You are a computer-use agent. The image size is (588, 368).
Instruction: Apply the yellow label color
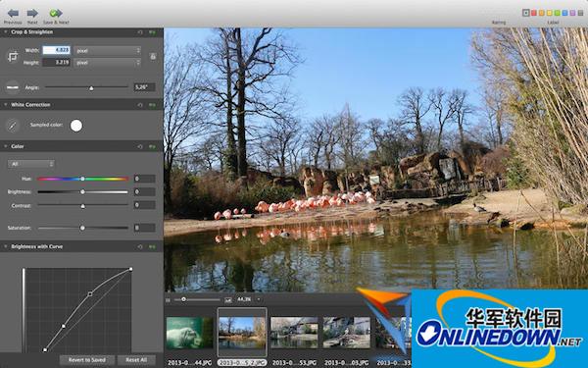tap(550, 13)
